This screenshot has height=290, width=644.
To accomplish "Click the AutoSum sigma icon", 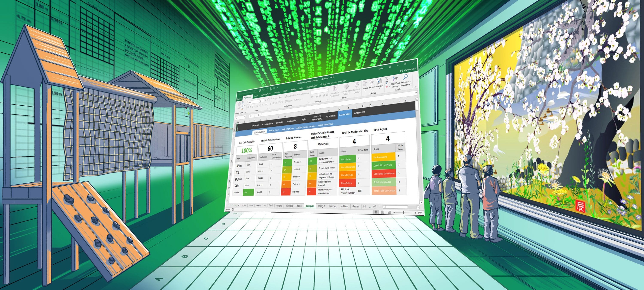I will coord(386,79).
